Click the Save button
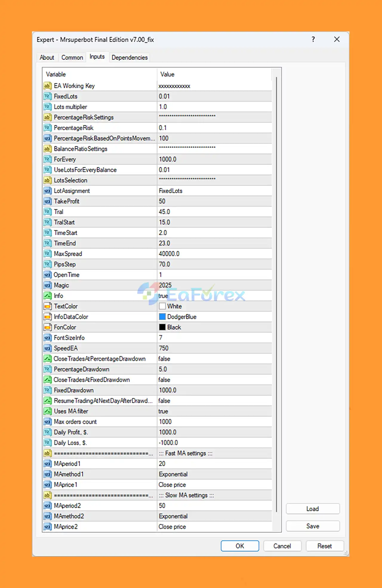This screenshot has width=382, height=588. point(313,526)
